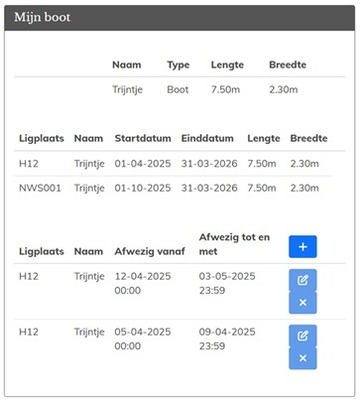
Task: Click the Afwezig tot en met header
Action: pos(234,244)
